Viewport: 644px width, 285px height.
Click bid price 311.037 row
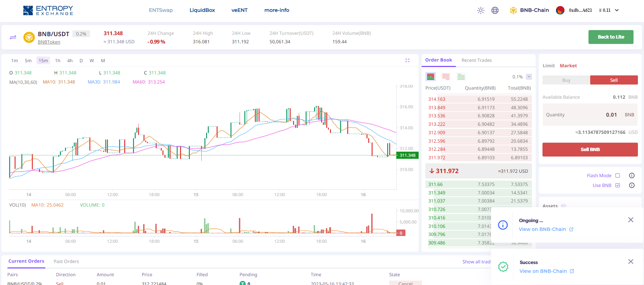479,201
